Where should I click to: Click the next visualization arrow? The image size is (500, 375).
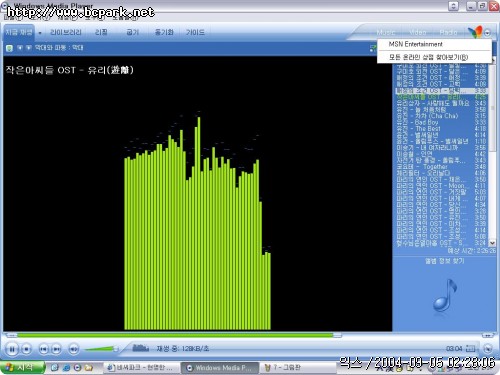click(28, 48)
